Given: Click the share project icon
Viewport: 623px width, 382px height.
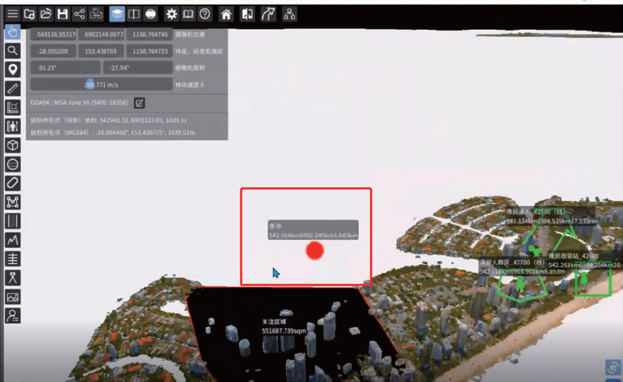Looking at the screenshot, I should point(79,14).
